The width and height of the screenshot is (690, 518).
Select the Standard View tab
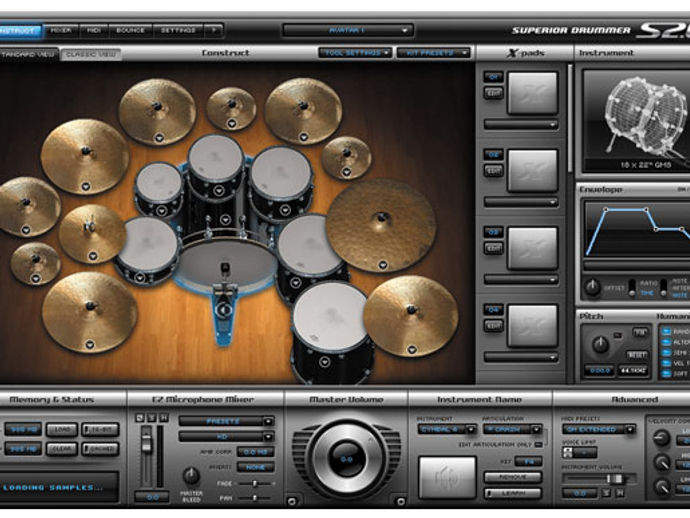point(28,55)
